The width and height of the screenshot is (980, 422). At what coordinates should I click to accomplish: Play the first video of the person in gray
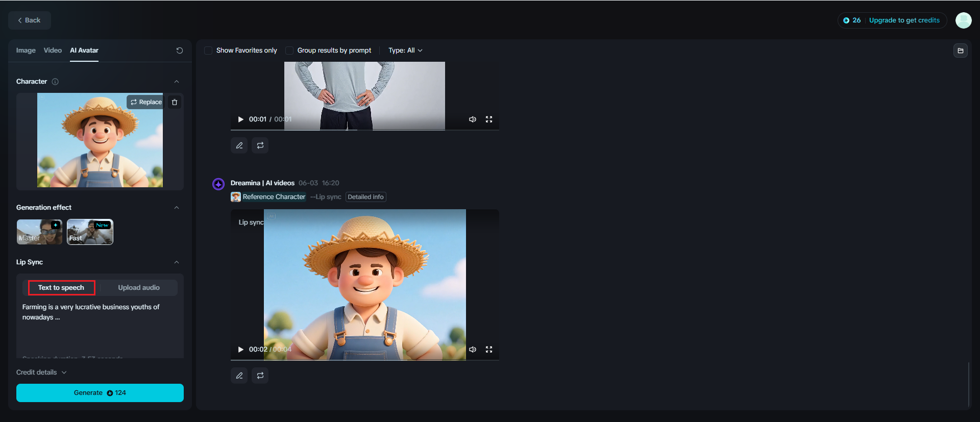pos(240,119)
